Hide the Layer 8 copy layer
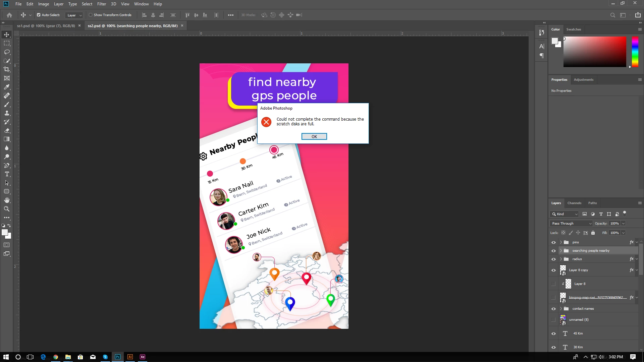 [x=553, y=270]
